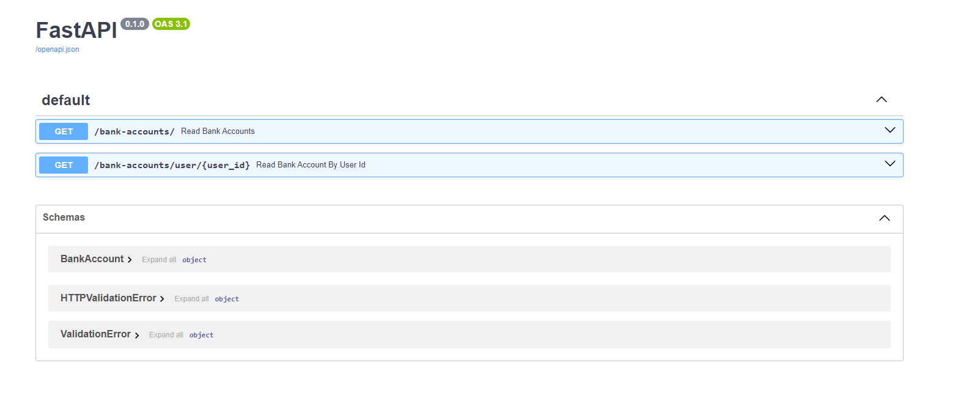Click the BankAccount schema name
The height and width of the screenshot is (404, 980).
pyautogui.click(x=92, y=259)
